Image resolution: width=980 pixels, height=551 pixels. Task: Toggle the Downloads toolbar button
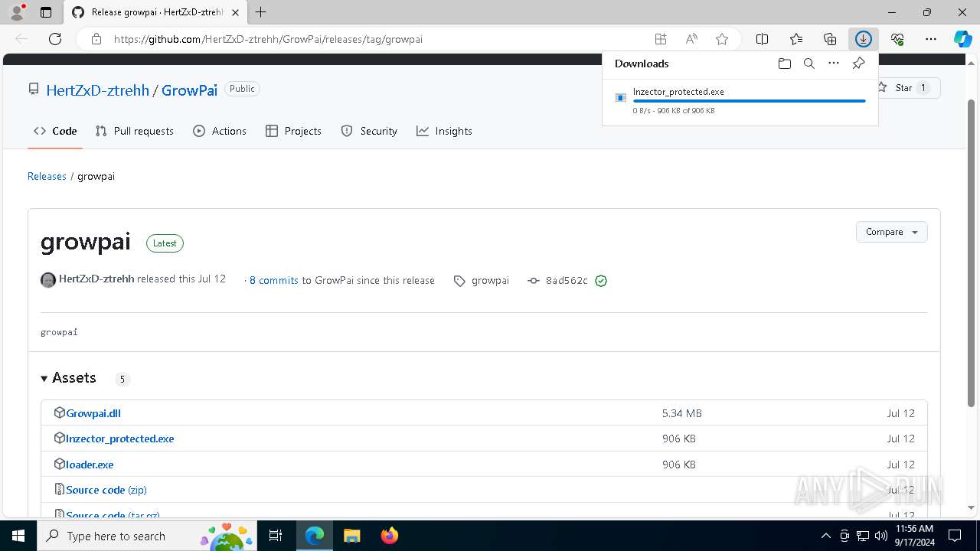(864, 39)
